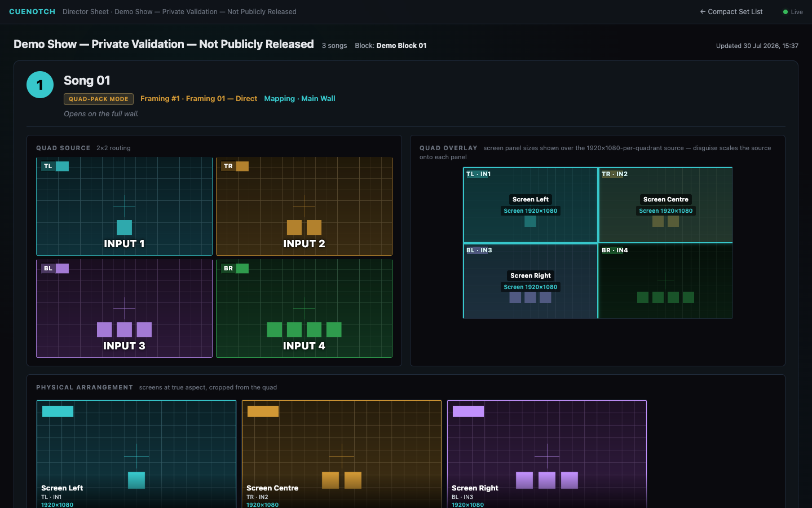Screen dimensions: 812x508
Task: Click the teal swatch in Screen Left panel
Action: click(58, 411)
